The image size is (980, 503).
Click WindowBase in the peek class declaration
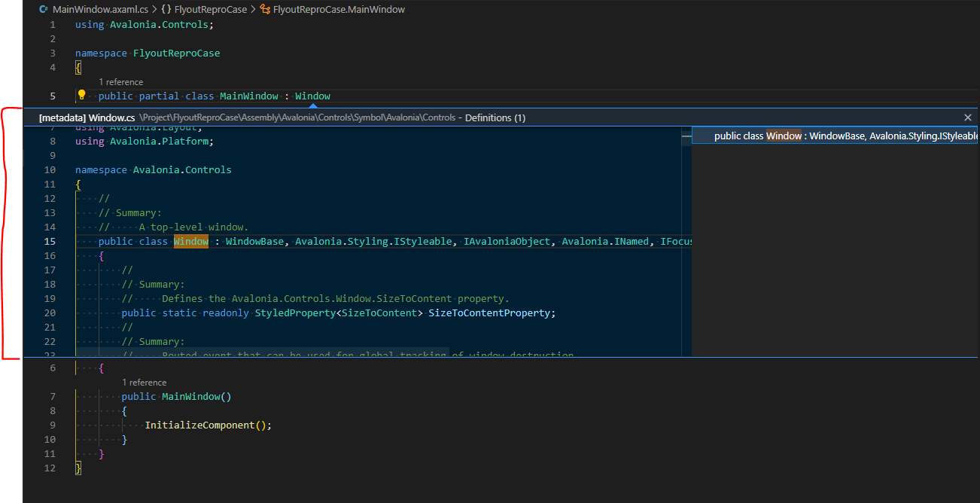click(254, 241)
